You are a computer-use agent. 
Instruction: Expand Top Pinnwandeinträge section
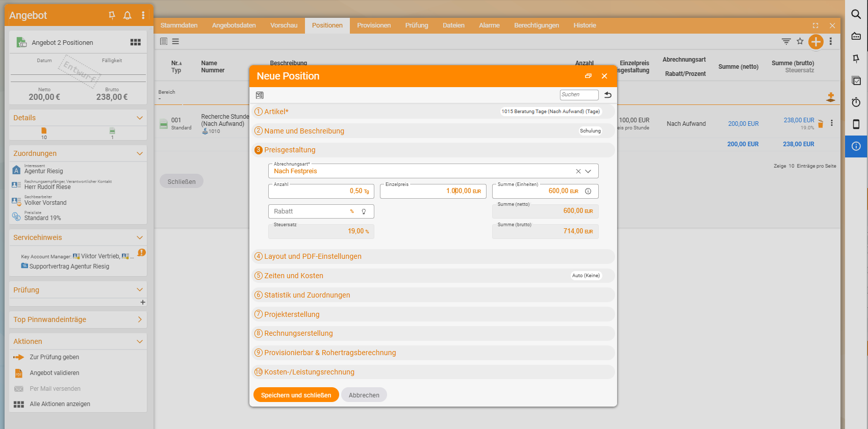[x=140, y=319]
